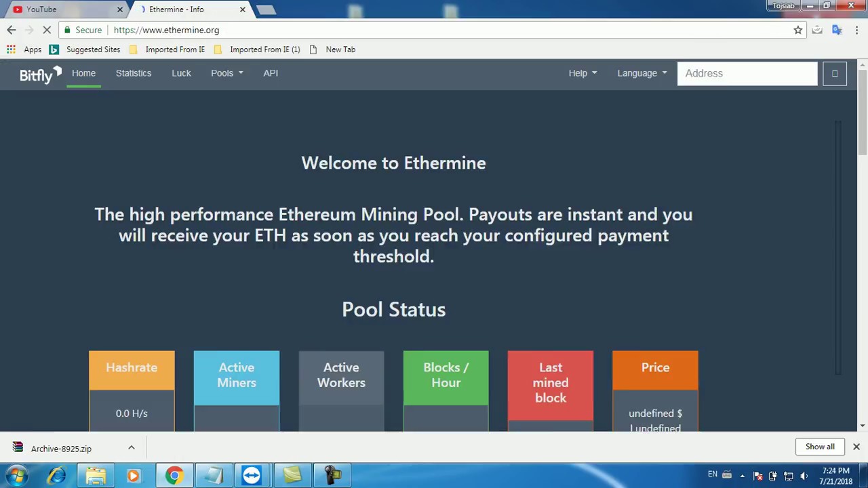Click the network tray icon
Viewport: 868px width, 488px height.
788,476
